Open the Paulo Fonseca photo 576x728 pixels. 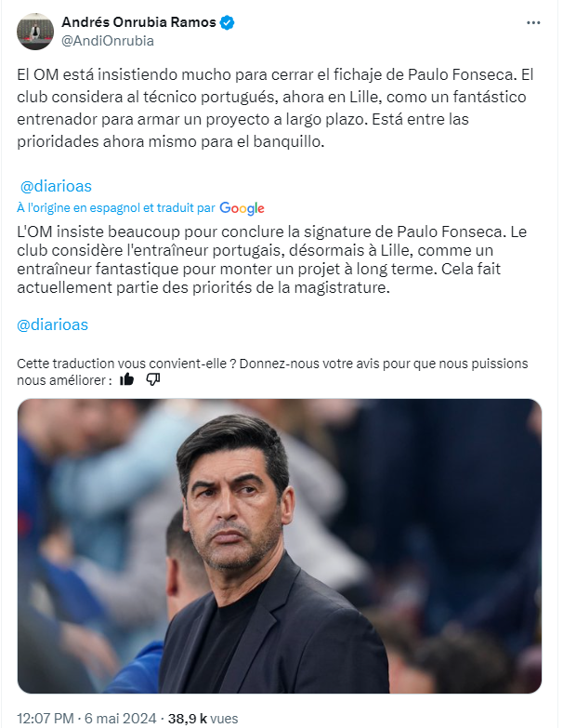[280, 546]
